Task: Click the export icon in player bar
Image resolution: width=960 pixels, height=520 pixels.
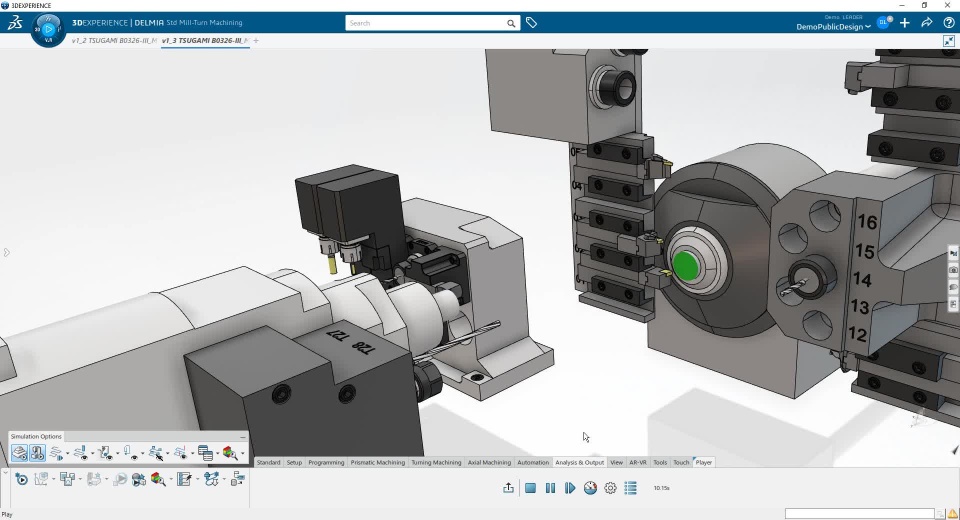Action: tap(508, 488)
